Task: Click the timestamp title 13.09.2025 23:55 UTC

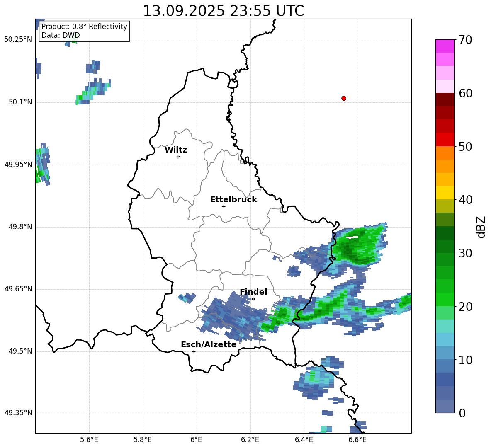Action: (223, 11)
